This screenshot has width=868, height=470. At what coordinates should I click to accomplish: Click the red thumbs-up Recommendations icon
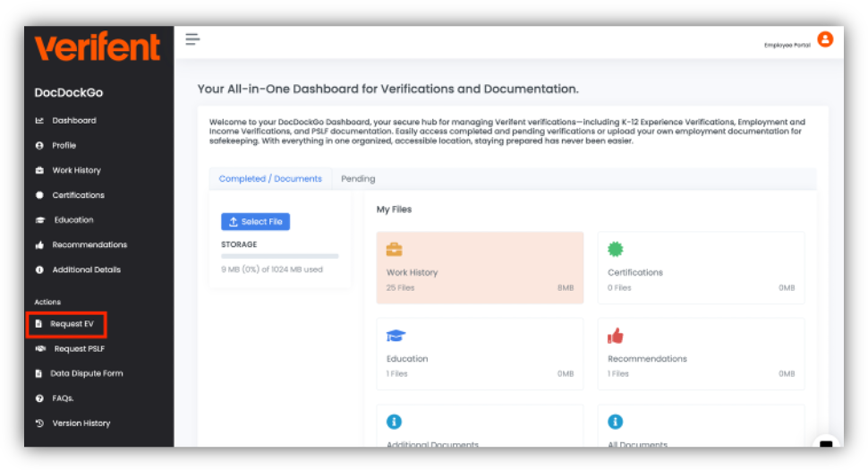click(x=616, y=336)
